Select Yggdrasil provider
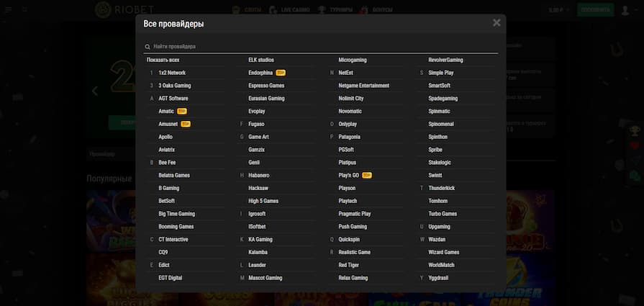 coord(438,278)
